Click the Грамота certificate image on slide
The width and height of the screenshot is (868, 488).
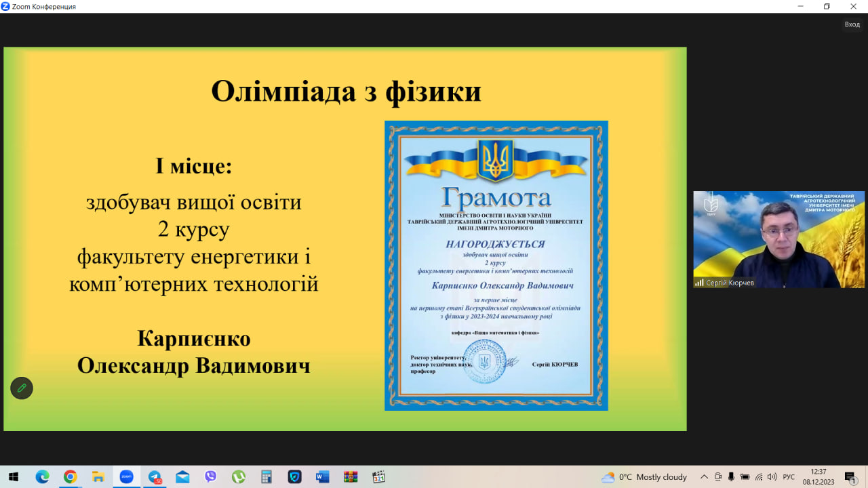496,266
